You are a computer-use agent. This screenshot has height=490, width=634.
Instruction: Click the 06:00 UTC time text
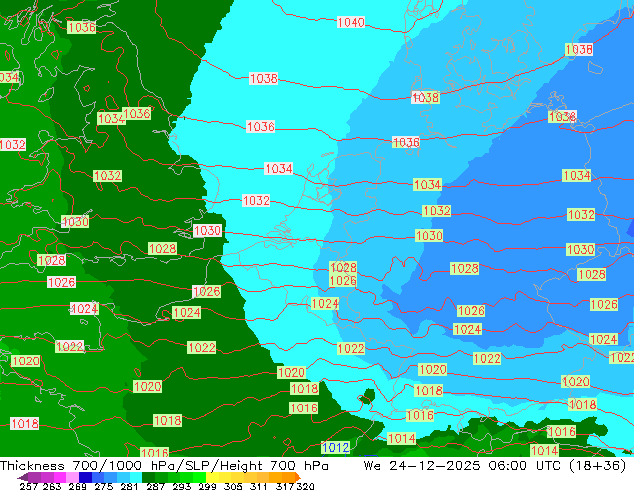[x=524, y=466]
